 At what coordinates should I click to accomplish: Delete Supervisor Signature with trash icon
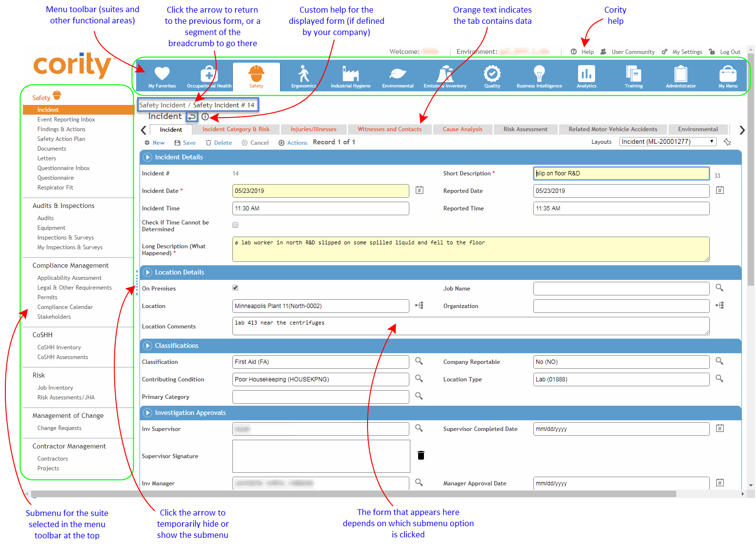pyautogui.click(x=421, y=455)
